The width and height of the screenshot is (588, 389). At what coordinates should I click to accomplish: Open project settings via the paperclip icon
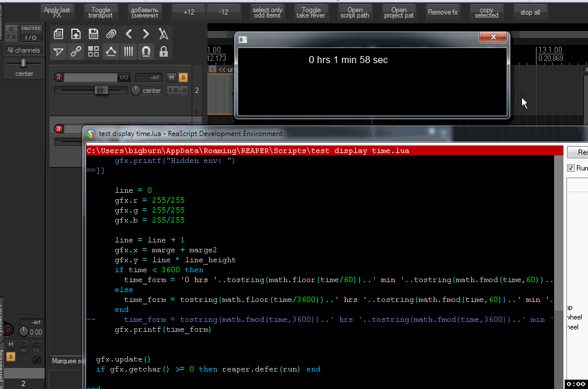111,34
